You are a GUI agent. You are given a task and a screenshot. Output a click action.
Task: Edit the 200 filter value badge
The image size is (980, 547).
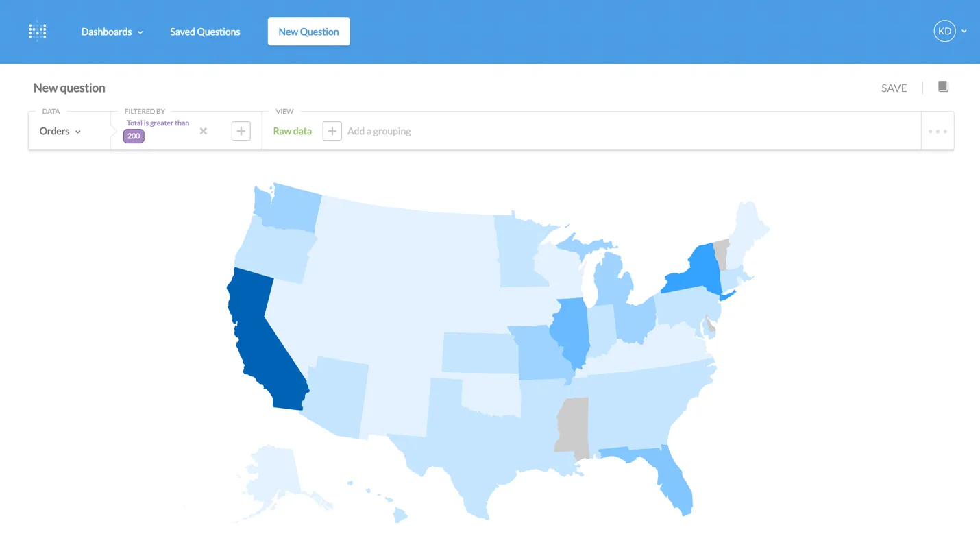tap(134, 136)
